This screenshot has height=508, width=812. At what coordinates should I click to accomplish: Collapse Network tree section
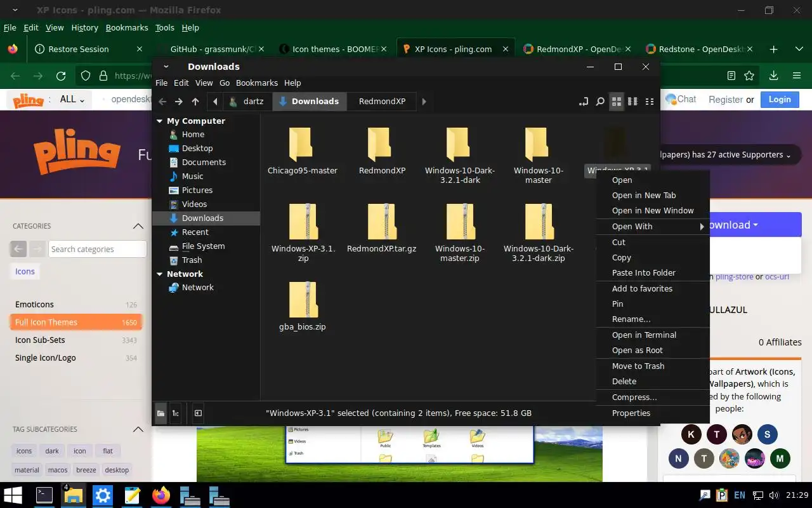click(x=159, y=274)
